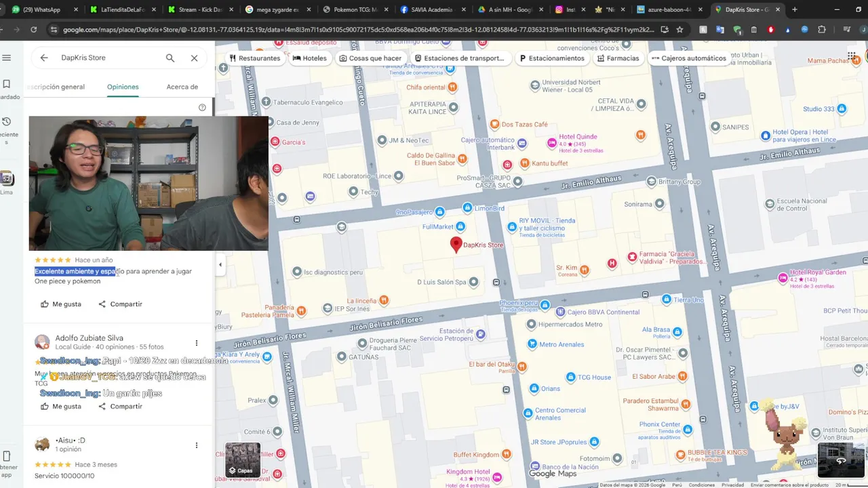868x488 pixels.
Task: Switch to the Opiniones tab
Action: tap(123, 87)
